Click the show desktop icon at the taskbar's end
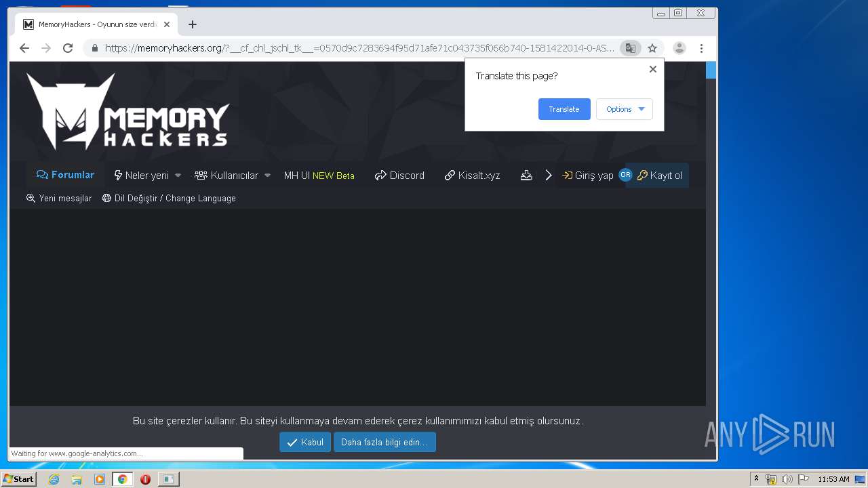Image resolution: width=868 pixels, height=488 pixels. 860,479
